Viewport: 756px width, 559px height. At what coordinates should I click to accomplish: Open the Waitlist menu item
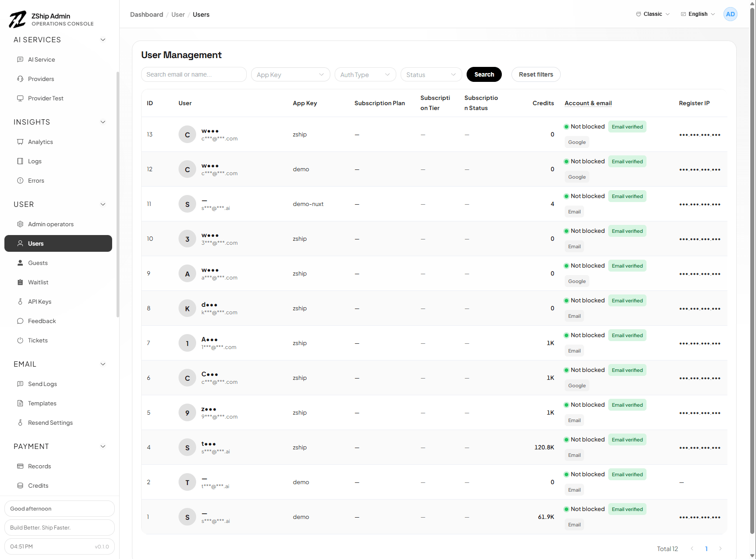[x=38, y=282]
